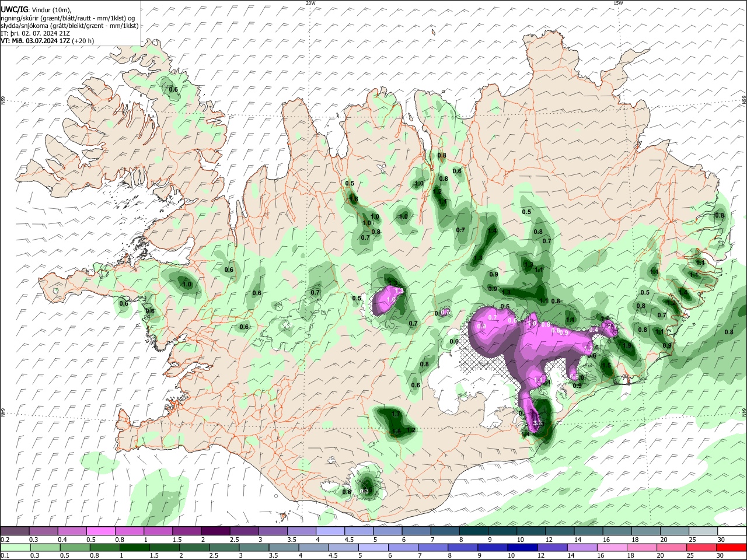747x560 pixels.
Task: Click the '1.5' value on dark green patch
Action: pos(606,366)
